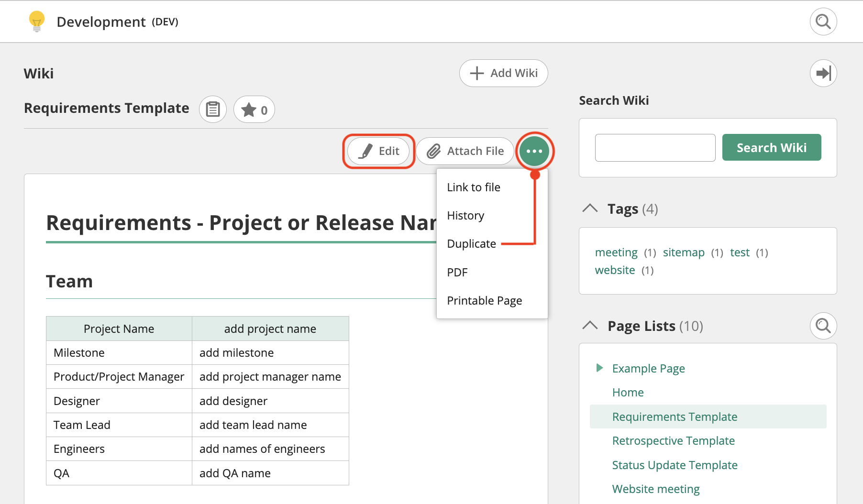
Task: Collapse the Tags section
Action: pos(590,208)
